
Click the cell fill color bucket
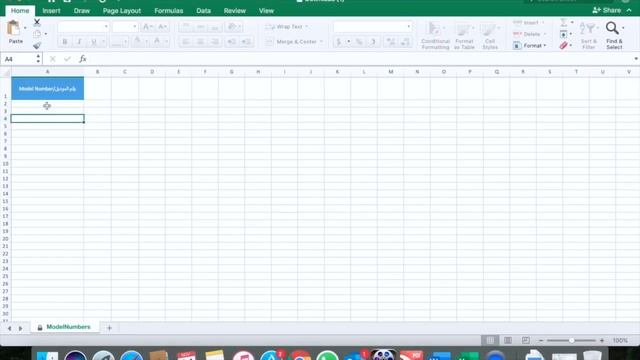pos(138,42)
